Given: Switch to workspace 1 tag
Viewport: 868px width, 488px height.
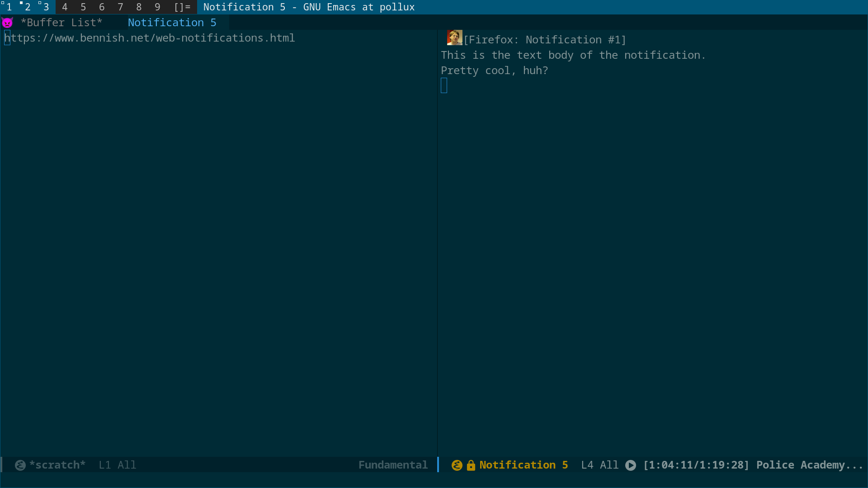Looking at the screenshot, I should (9, 7).
